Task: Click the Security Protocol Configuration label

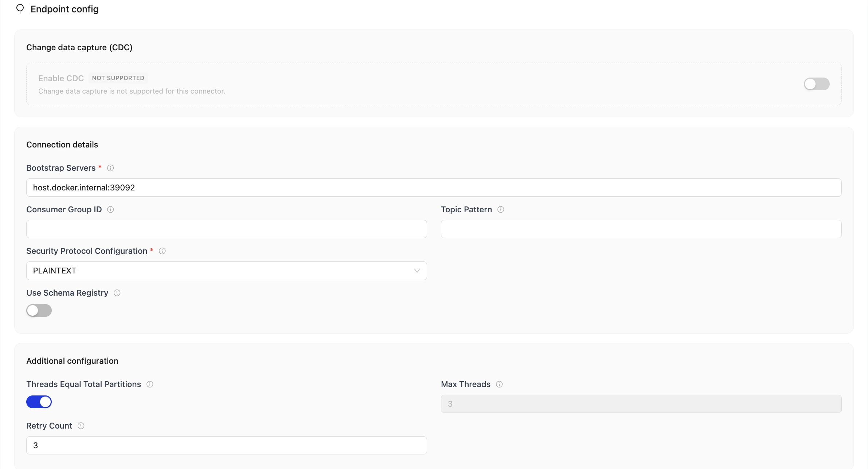Action: point(87,251)
